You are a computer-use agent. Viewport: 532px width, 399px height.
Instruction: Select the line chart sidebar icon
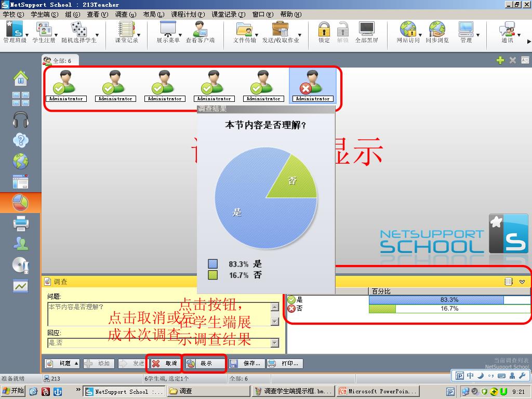(x=21, y=286)
